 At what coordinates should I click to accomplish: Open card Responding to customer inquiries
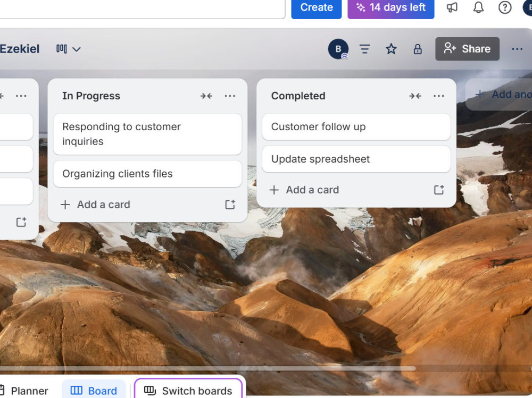pyautogui.click(x=147, y=134)
